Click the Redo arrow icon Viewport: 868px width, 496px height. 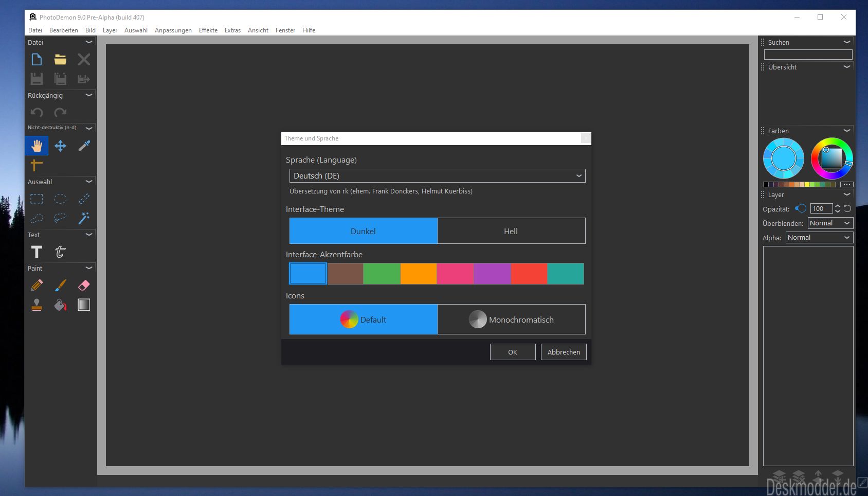(x=60, y=112)
